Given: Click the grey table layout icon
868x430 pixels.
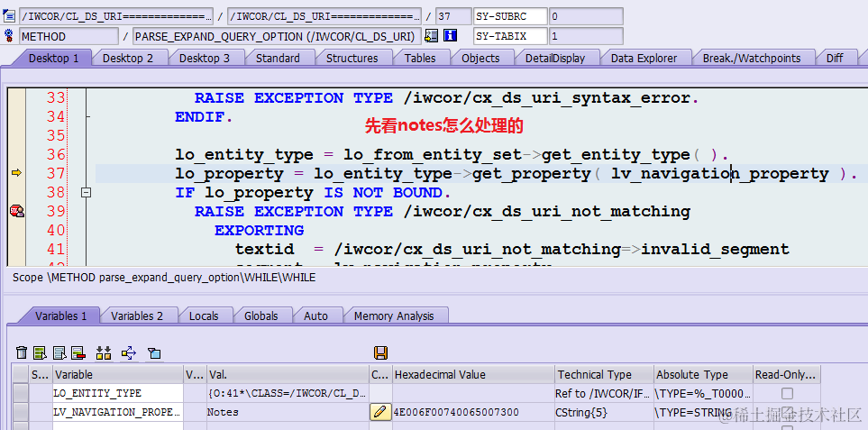Looking at the screenshot, I should coord(59,352).
